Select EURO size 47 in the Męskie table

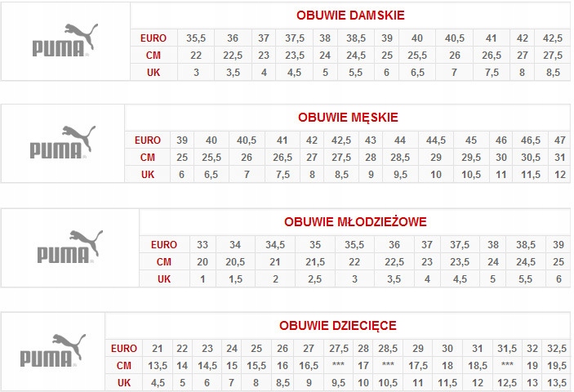(x=560, y=140)
